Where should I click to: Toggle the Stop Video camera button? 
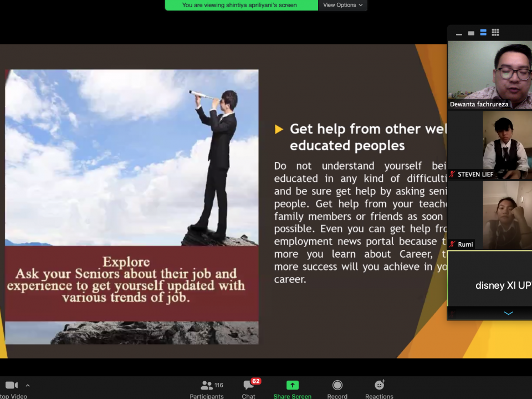coord(12,389)
